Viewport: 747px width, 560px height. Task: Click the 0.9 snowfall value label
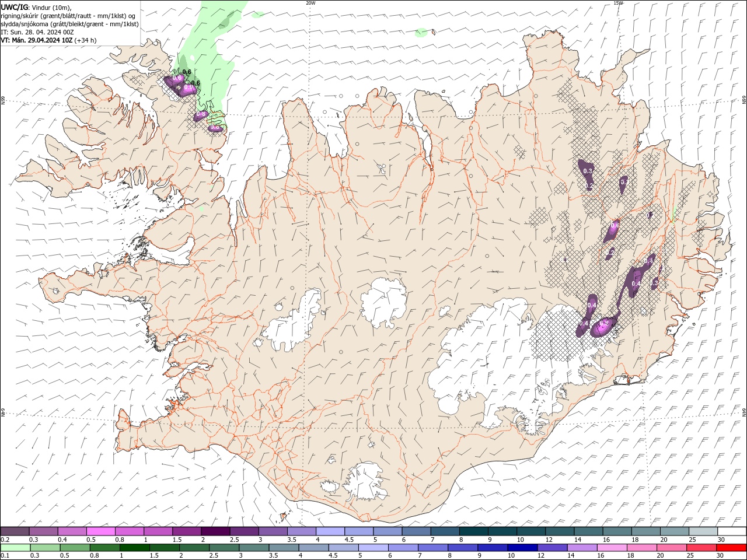189,87
